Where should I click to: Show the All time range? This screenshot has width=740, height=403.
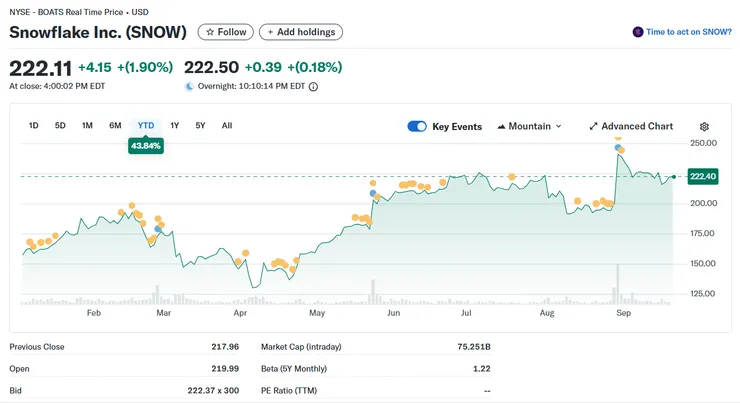[227, 126]
